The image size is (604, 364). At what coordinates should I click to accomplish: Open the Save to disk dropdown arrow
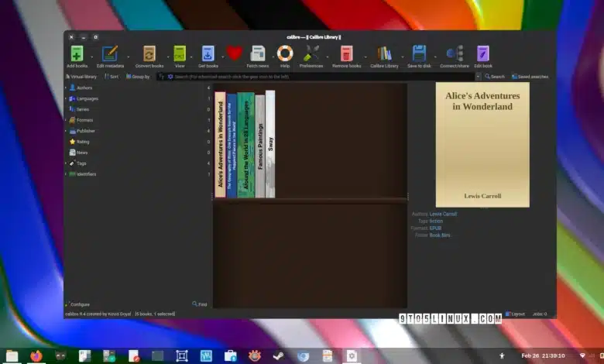[435, 57]
